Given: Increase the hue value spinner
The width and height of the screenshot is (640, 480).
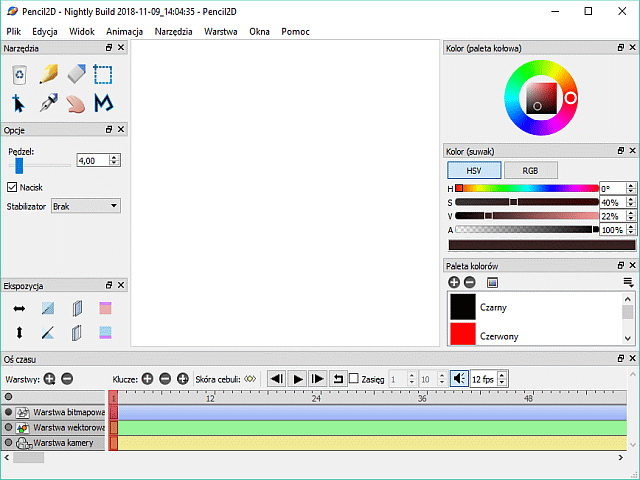Looking at the screenshot, I should click(631, 186).
